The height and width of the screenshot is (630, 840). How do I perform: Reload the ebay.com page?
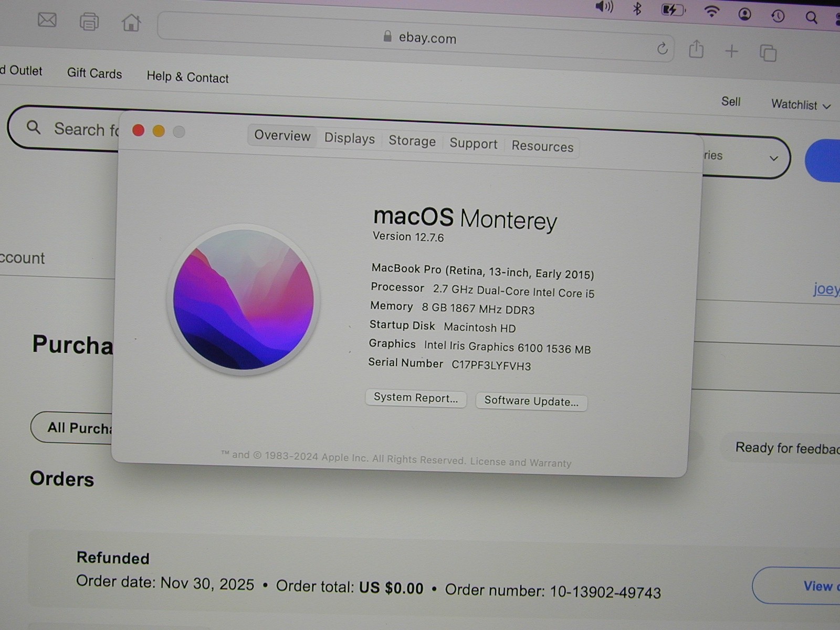pyautogui.click(x=663, y=48)
